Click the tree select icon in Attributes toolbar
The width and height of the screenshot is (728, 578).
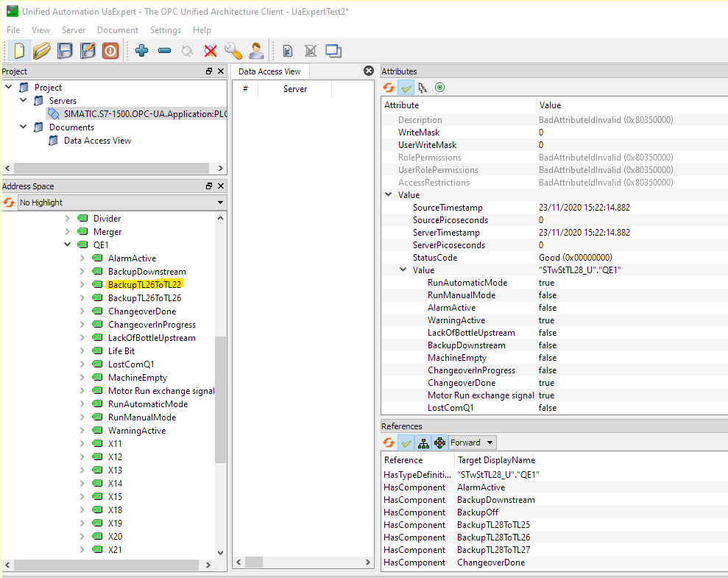point(423,88)
